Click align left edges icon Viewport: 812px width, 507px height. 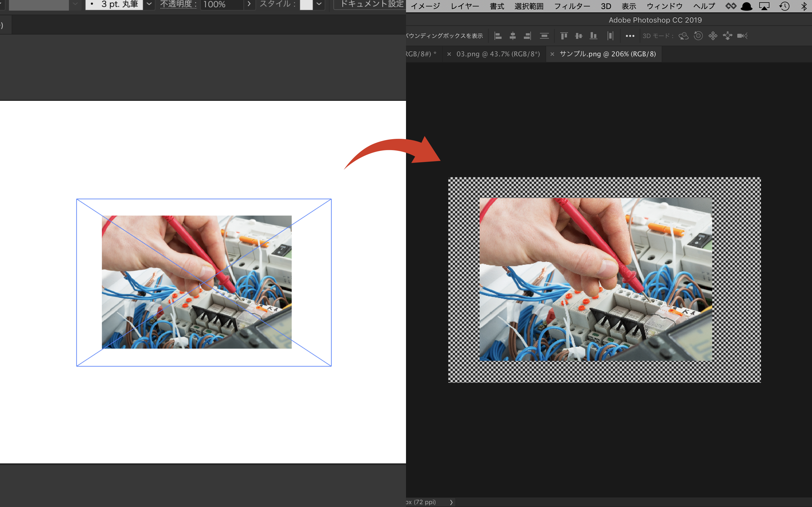pyautogui.click(x=498, y=36)
